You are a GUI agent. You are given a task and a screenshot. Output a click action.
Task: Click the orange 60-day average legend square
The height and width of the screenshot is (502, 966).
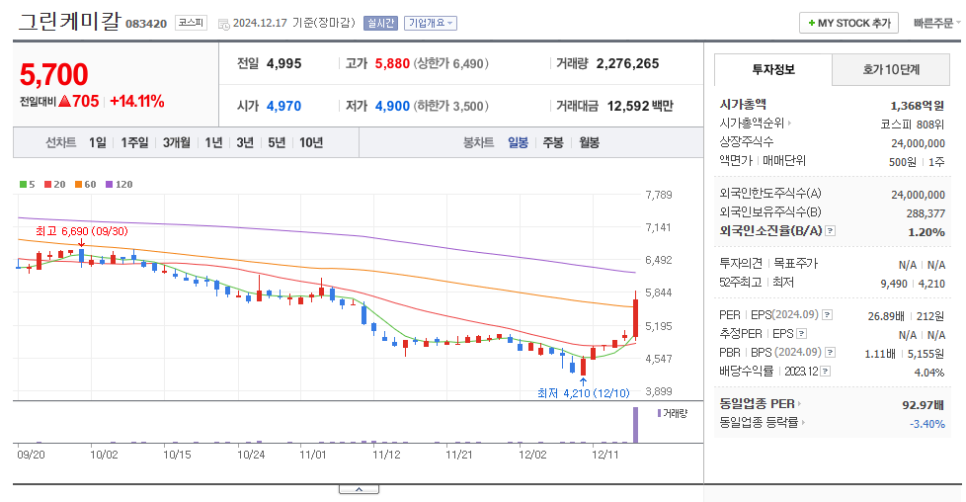tap(78, 184)
